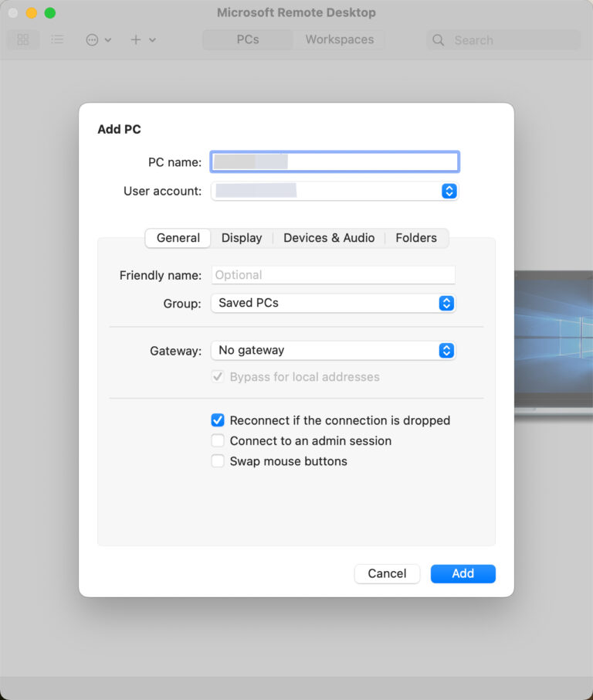Click the Windows PC thumbnail behind the dialog
This screenshot has height=700, width=593.
click(x=554, y=343)
